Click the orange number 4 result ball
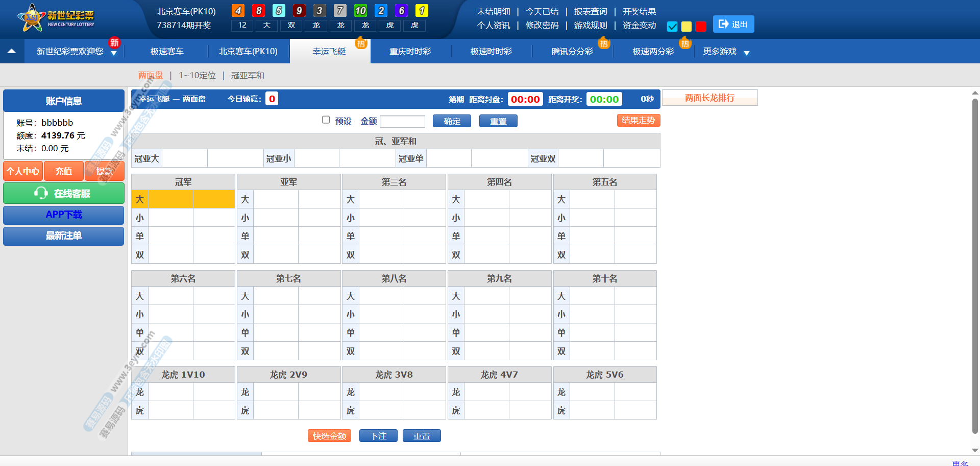Image resolution: width=980 pixels, height=466 pixels. [238, 11]
